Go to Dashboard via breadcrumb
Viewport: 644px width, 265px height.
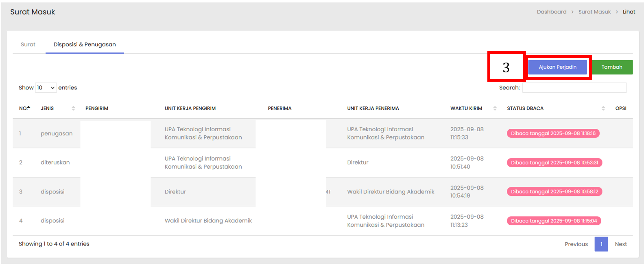click(x=551, y=12)
